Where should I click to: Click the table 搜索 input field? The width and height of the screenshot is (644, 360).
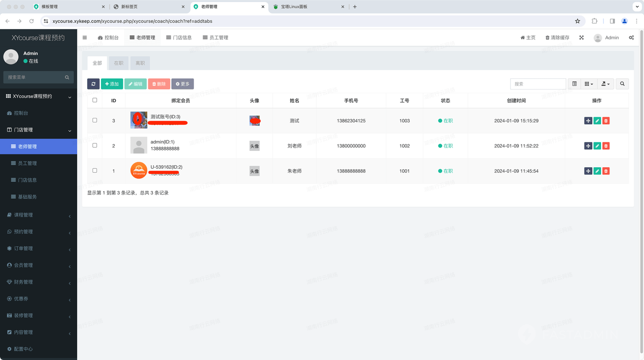coord(538,84)
